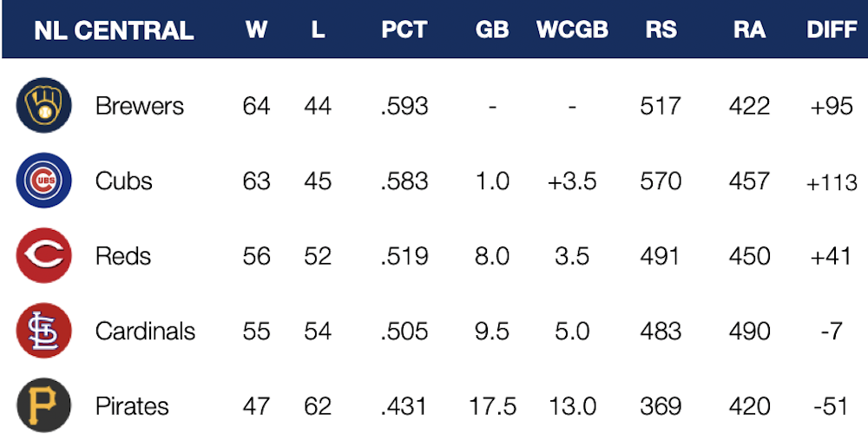Sort by the RS column header

pyautogui.click(x=661, y=30)
